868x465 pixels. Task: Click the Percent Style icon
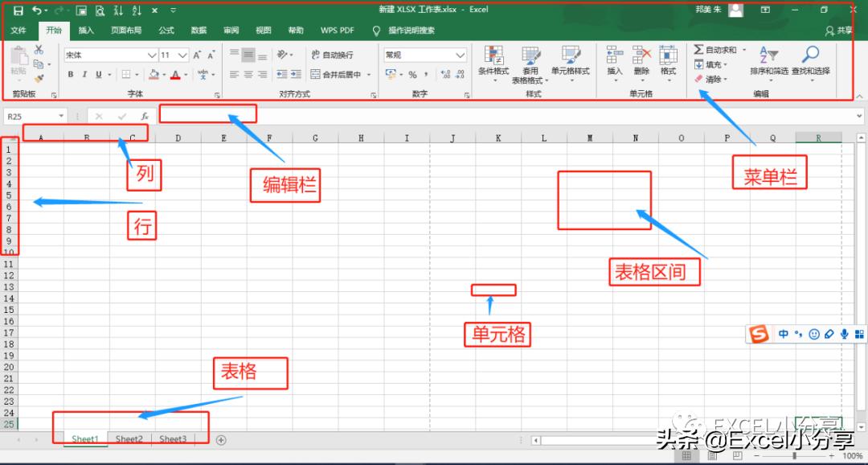point(413,74)
